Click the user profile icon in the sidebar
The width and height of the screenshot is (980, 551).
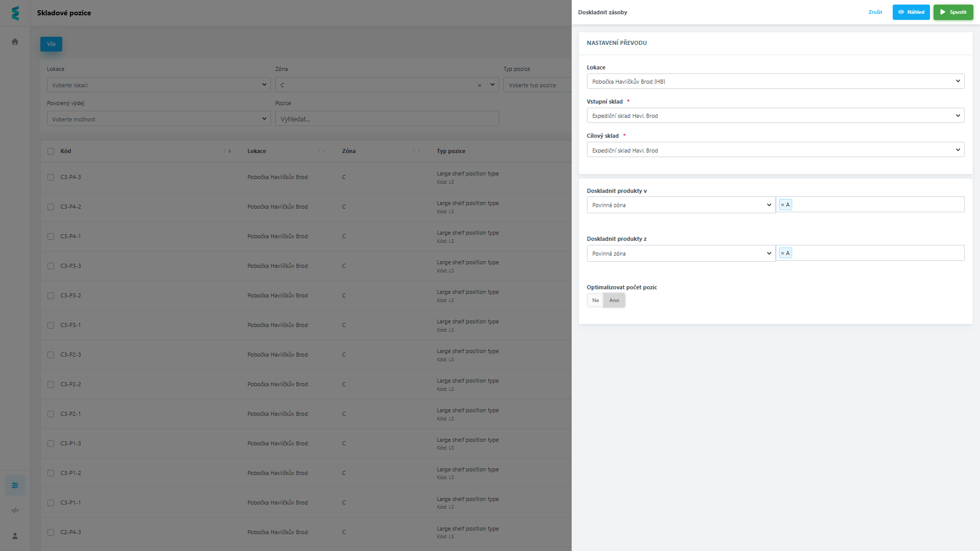point(15,536)
